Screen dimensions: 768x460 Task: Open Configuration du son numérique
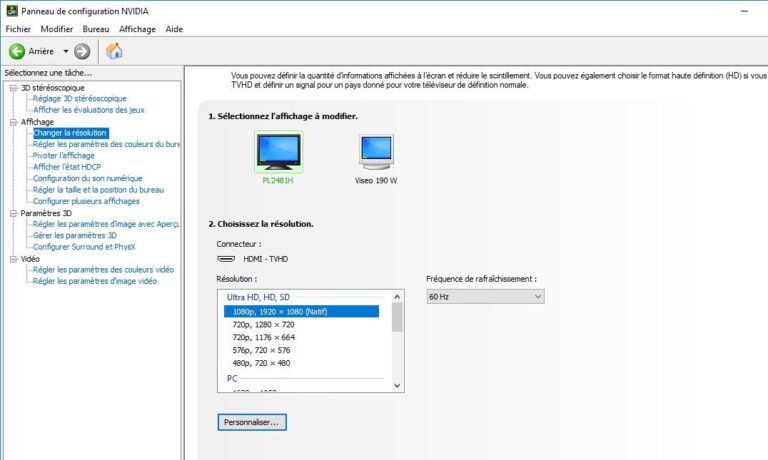point(87,178)
